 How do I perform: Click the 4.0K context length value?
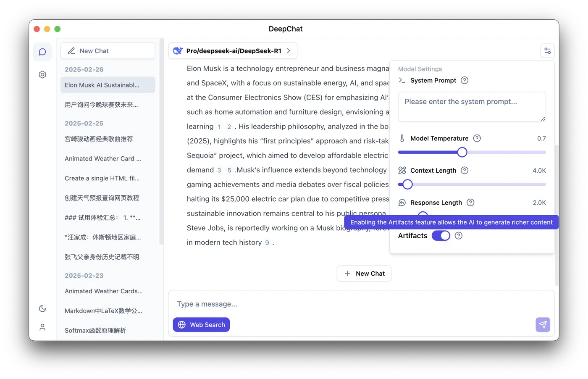tap(539, 170)
